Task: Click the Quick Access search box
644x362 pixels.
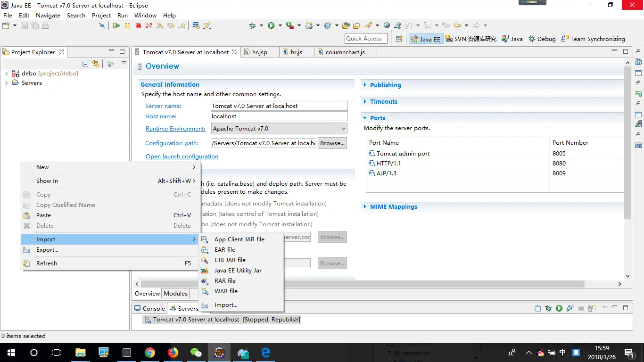Action: [x=366, y=39]
